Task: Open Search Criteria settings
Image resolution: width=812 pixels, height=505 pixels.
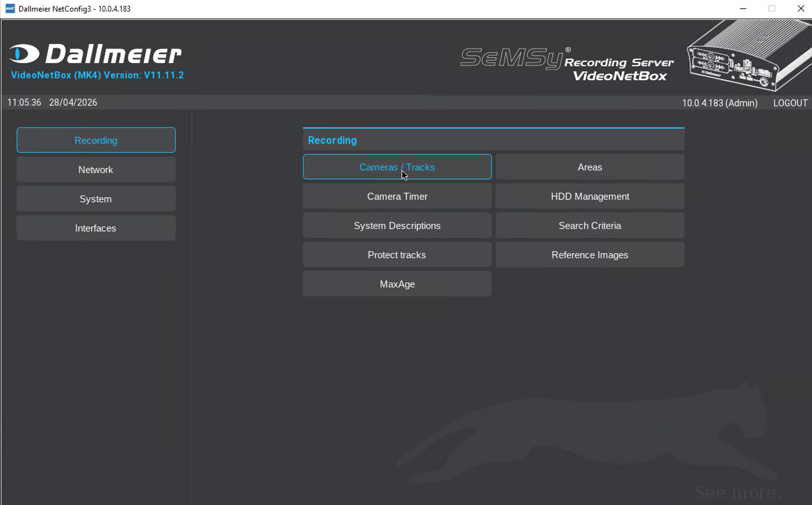Action: point(590,225)
